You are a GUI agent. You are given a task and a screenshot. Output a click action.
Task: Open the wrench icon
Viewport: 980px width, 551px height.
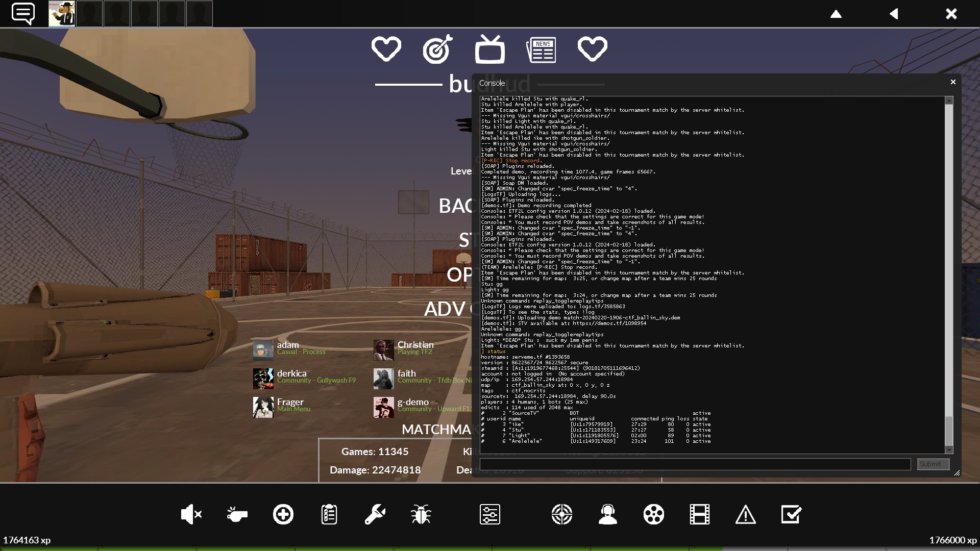(x=375, y=514)
